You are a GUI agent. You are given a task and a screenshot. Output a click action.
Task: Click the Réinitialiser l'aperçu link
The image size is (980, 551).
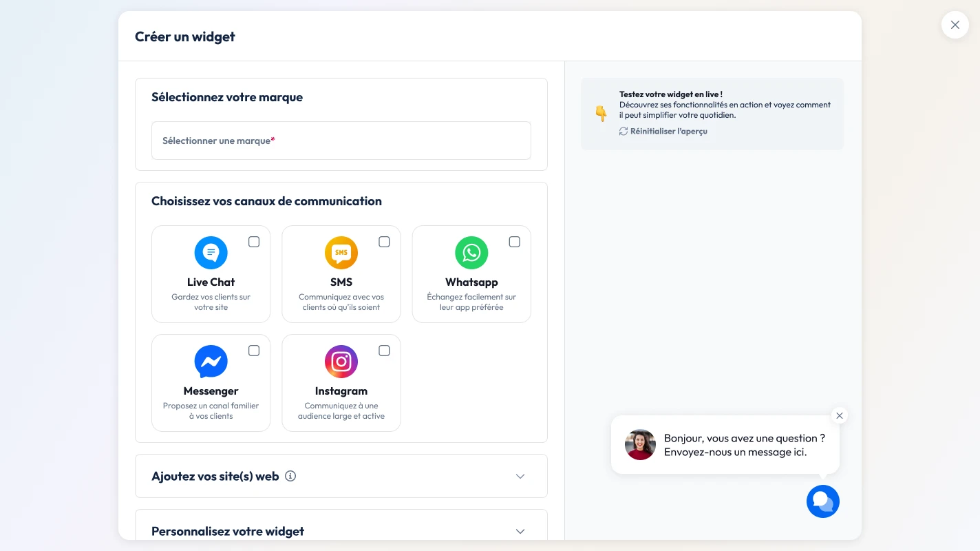click(668, 131)
